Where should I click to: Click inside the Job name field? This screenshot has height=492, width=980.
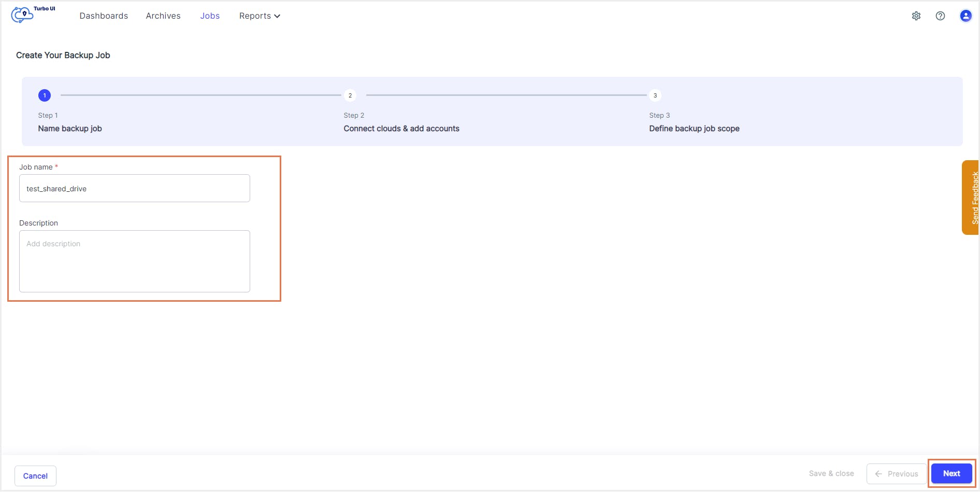point(134,188)
